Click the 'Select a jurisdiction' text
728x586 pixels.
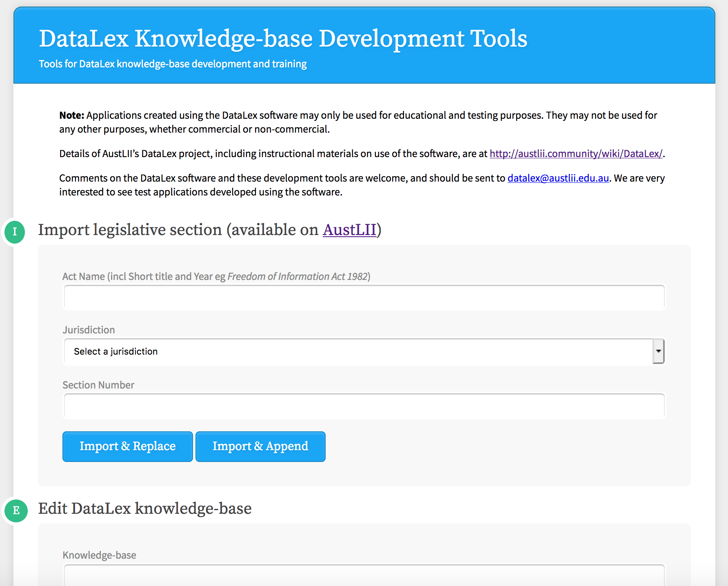(116, 351)
